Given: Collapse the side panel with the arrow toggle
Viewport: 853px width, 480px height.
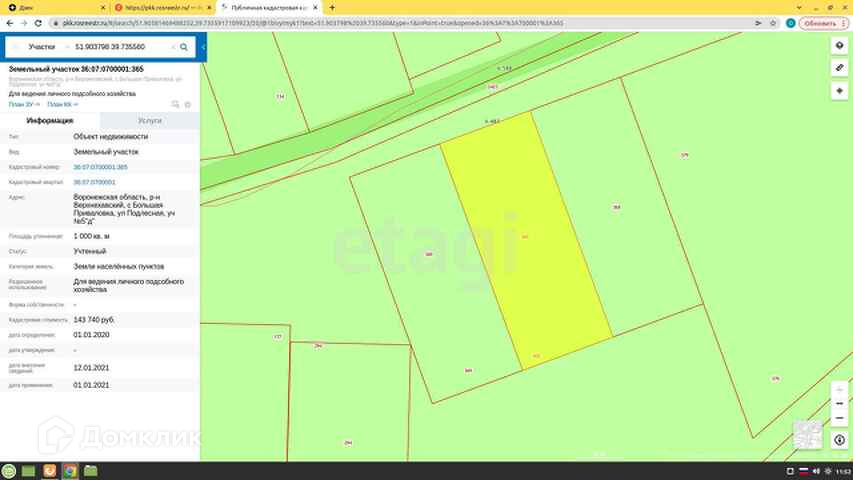Looking at the screenshot, I should click(x=203, y=47).
